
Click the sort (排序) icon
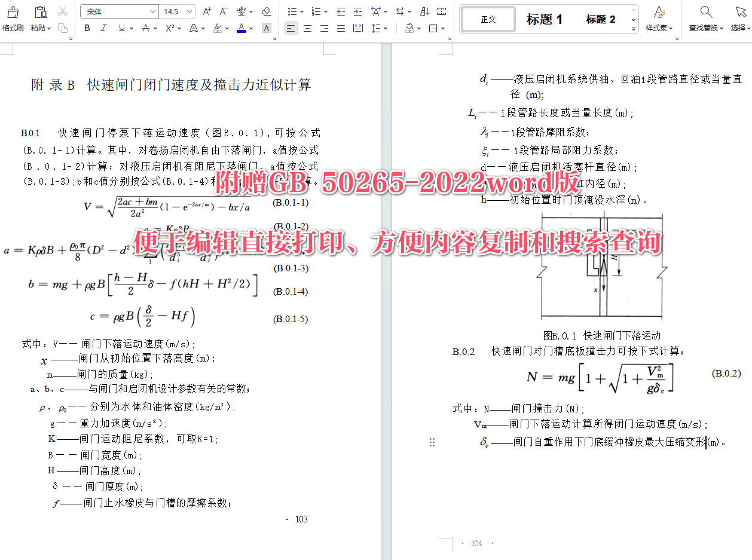click(424, 12)
